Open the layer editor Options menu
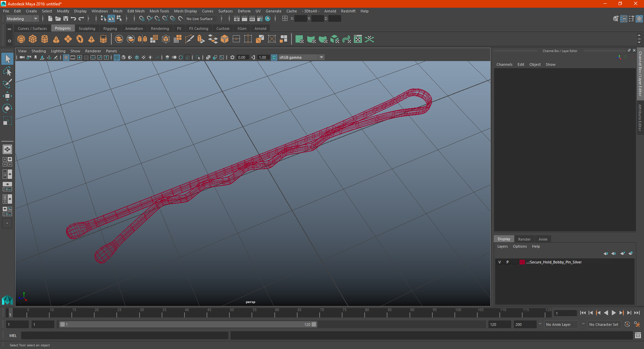 [520, 246]
